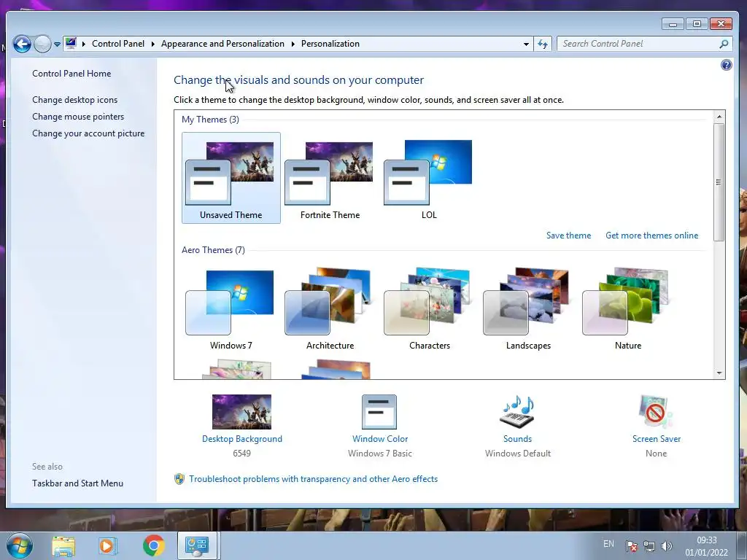Click the shield icon beside Troubleshoot link
Viewport: 747px width, 560px height.
(179, 479)
